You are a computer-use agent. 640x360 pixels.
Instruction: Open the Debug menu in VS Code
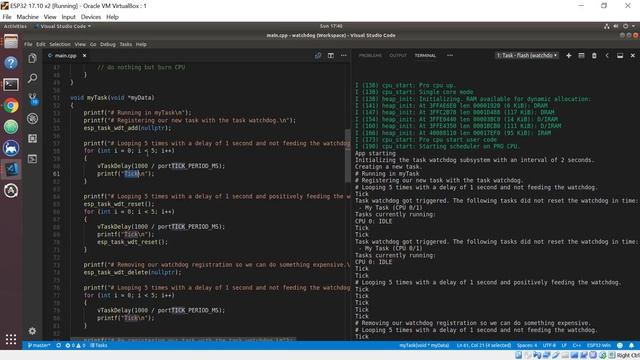(x=108, y=44)
